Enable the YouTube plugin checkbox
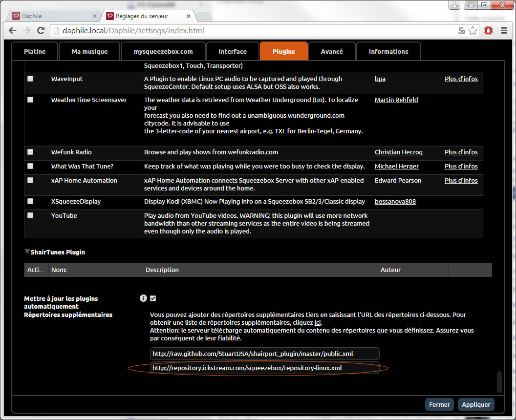 click(30, 215)
